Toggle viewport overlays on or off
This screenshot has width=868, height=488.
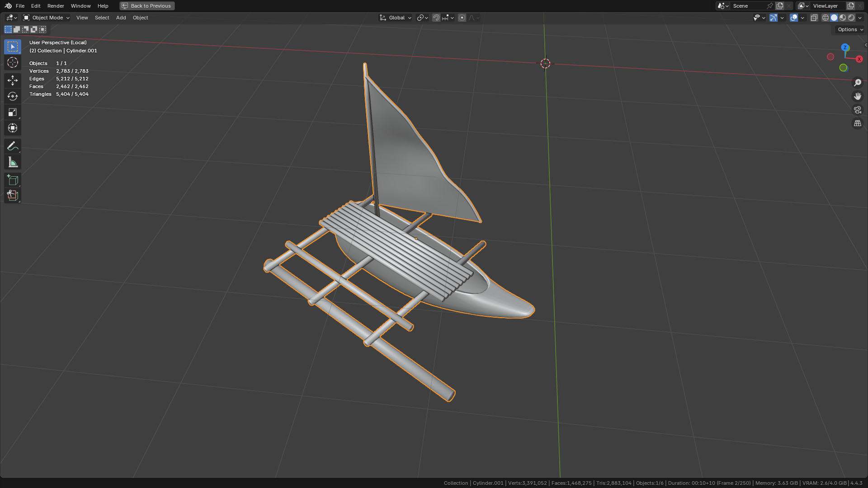click(793, 18)
